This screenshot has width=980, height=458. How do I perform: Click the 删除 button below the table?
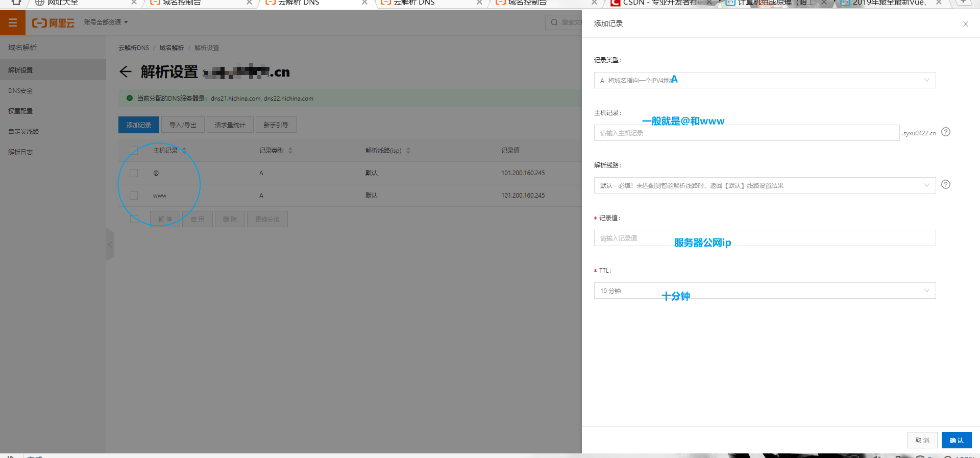click(x=230, y=219)
